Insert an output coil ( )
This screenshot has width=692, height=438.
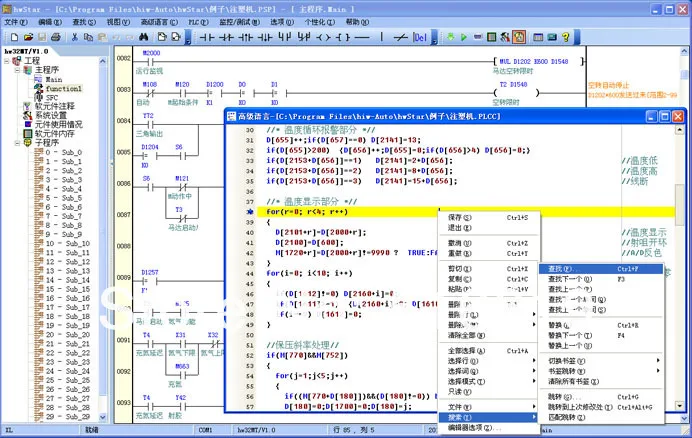point(323,38)
